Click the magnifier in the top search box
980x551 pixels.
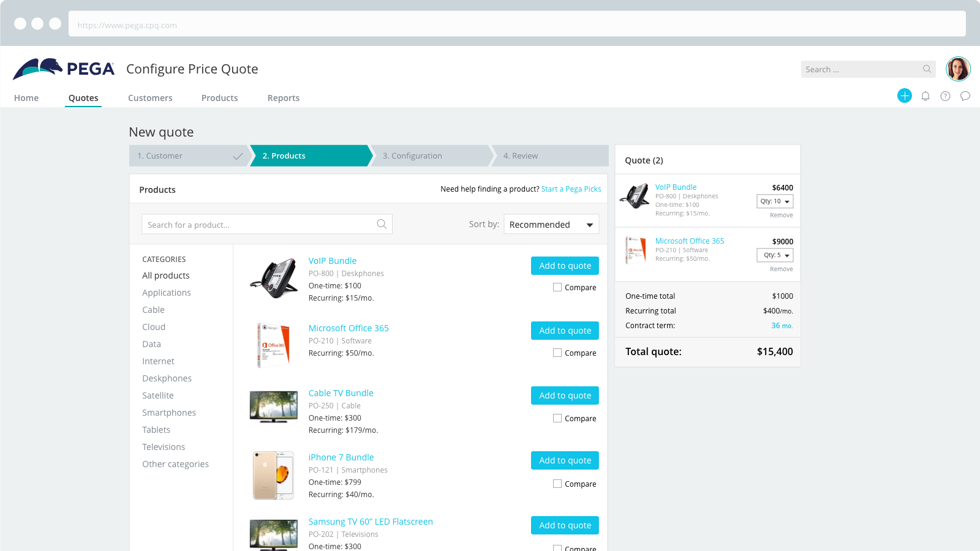click(x=927, y=69)
